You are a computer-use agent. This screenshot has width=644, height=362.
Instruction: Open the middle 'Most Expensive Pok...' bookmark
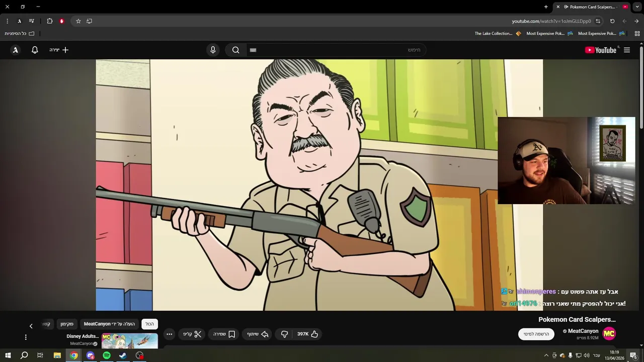549,34
